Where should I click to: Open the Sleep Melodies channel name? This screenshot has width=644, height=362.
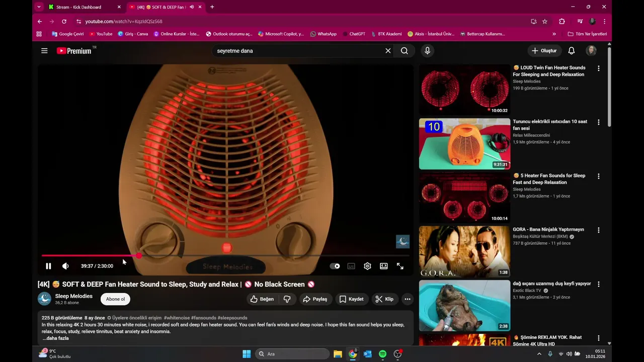(x=74, y=296)
